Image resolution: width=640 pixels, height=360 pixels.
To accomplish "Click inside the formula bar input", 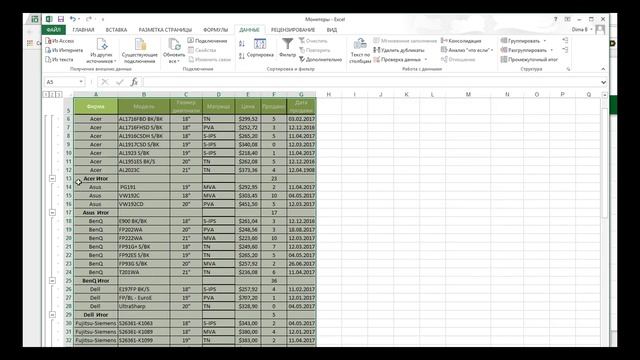I will [x=371, y=82].
